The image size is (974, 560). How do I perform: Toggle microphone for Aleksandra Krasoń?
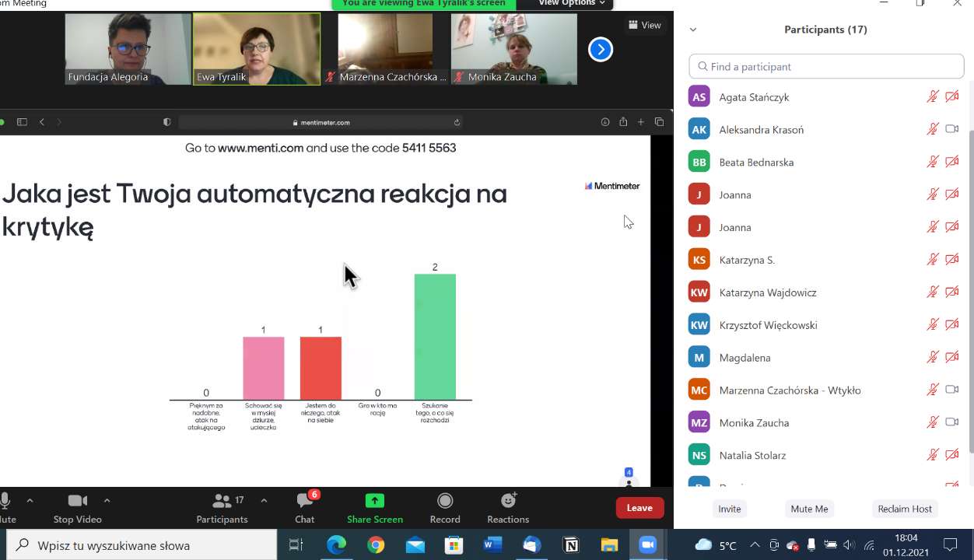coord(932,129)
